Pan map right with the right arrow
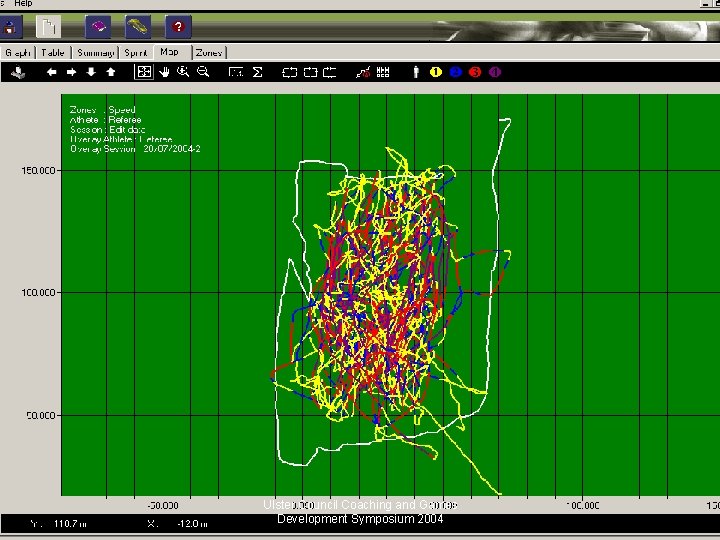Image resolution: width=720 pixels, height=540 pixels. [71, 72]
